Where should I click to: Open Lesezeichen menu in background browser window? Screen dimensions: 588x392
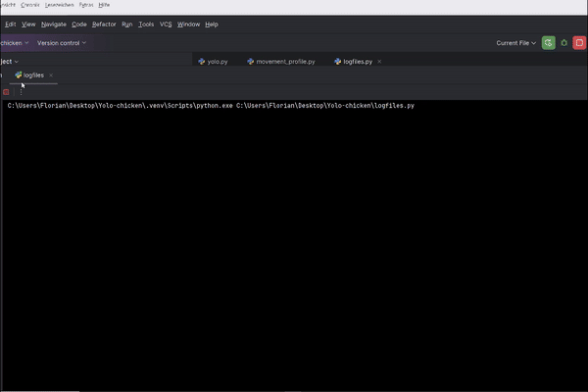(x=59, y=5)
